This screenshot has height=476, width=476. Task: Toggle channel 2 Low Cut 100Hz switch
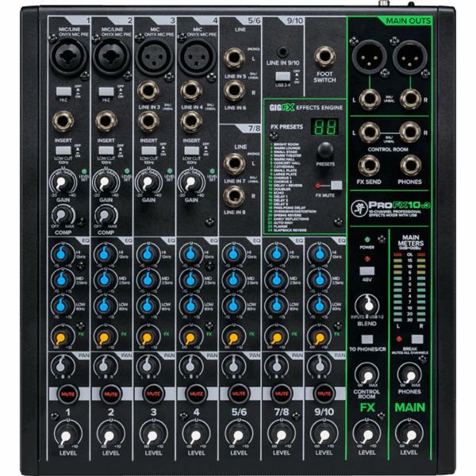(106, 150)
